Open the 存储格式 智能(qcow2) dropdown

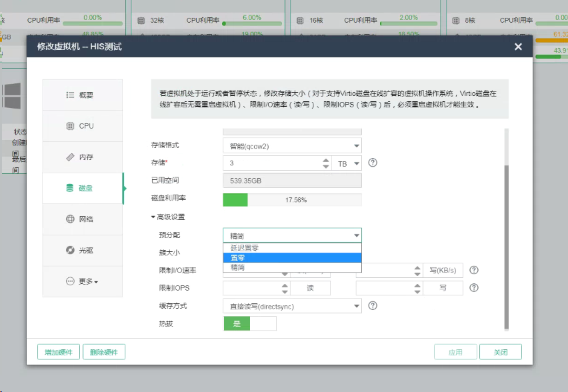[292, 146]
